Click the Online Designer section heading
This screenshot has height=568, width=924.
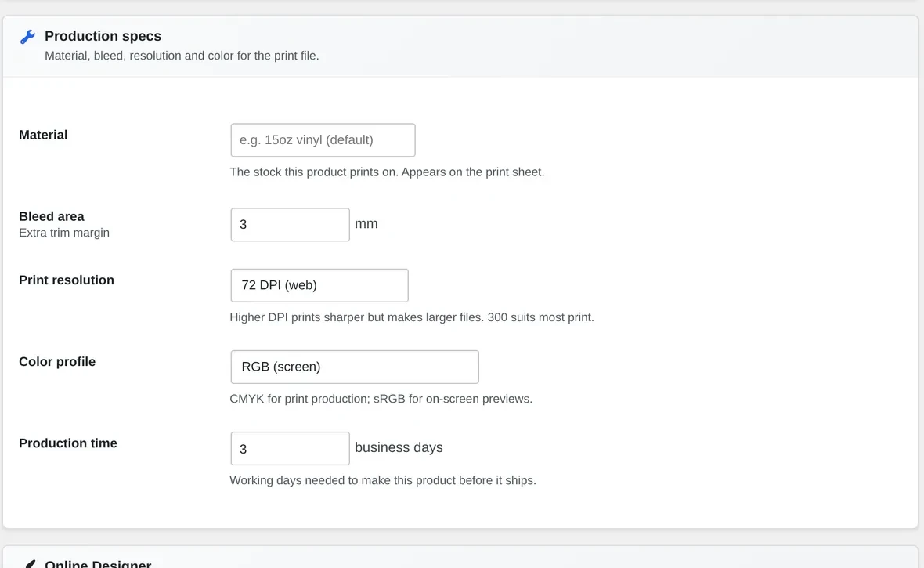pyautogui.click(x=98, y=563)
